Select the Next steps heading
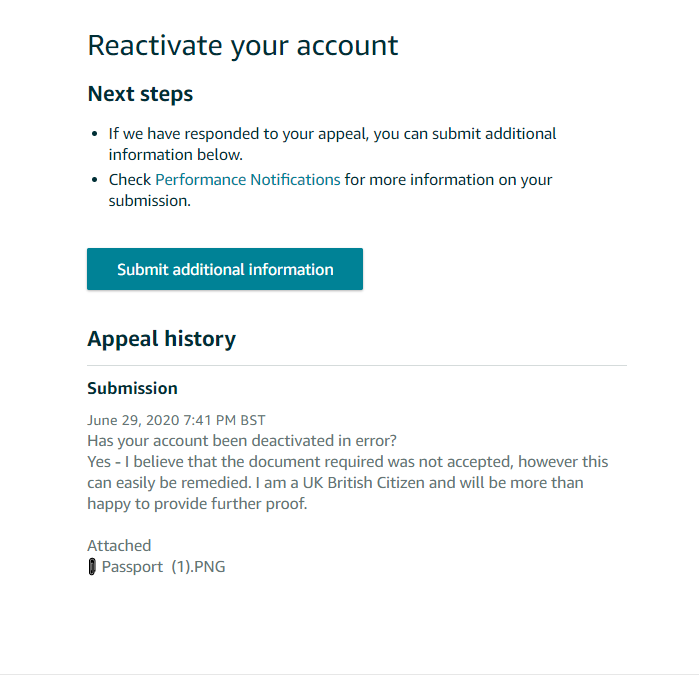 [140, 94]
